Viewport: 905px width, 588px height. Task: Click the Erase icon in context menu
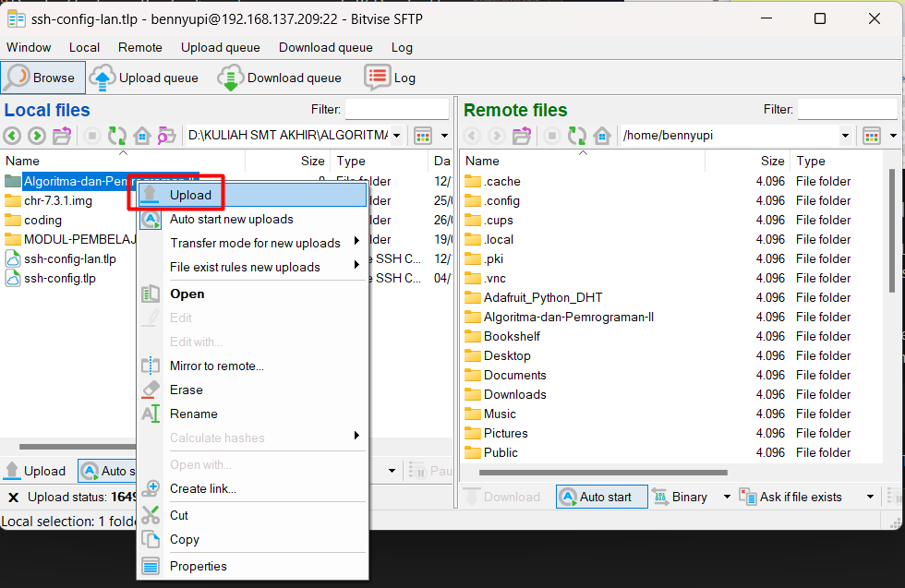[x=151, y=390]
